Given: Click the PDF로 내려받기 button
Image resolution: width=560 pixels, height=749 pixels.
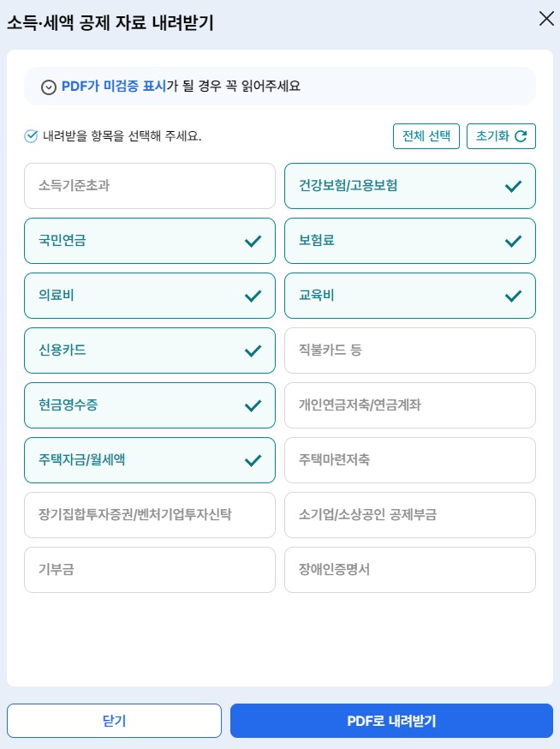Looking at the screenshot, I should click(391, 721).
